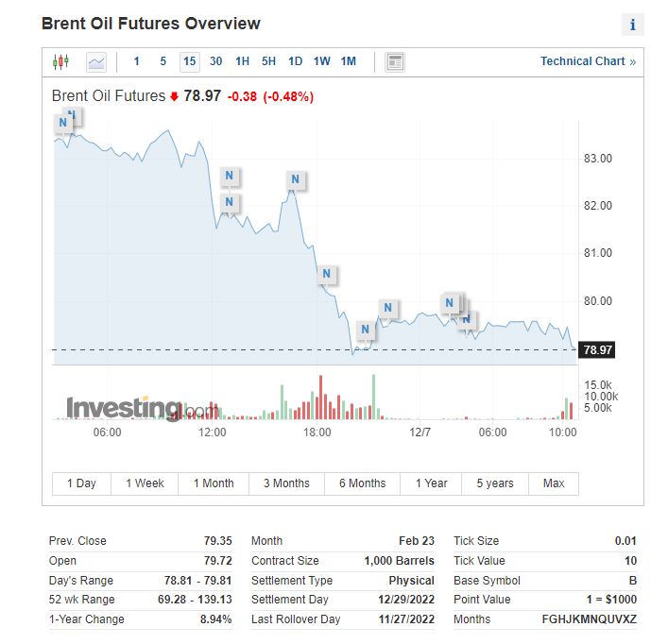Viewport: 651px width, 644px height.
Task: Click the 78.97 current price marker on axis
Action: 598,350
